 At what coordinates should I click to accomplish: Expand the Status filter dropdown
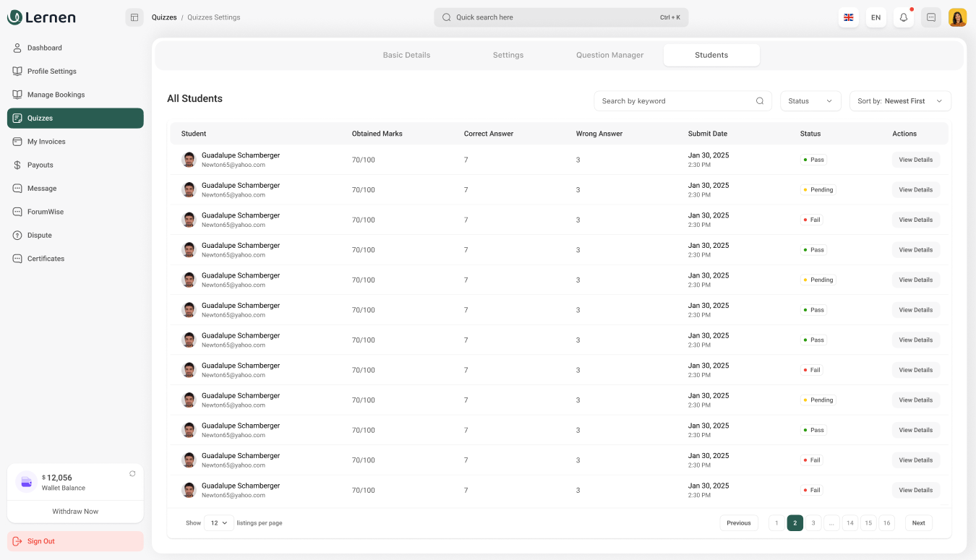[810, 101]
